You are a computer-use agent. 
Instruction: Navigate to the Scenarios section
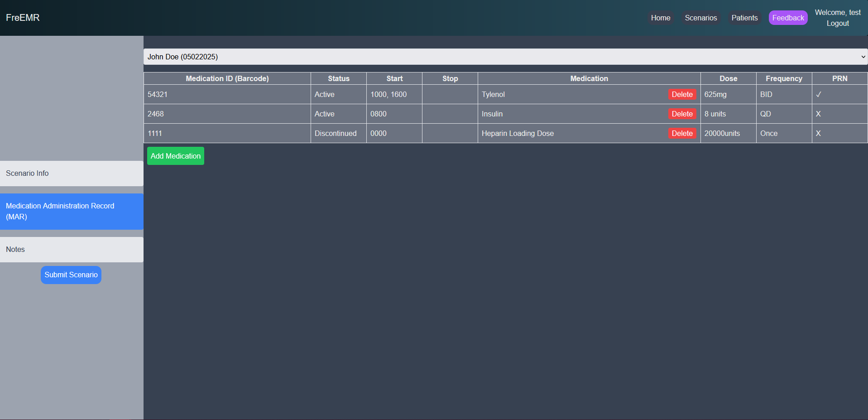click(x=700, y=18)
